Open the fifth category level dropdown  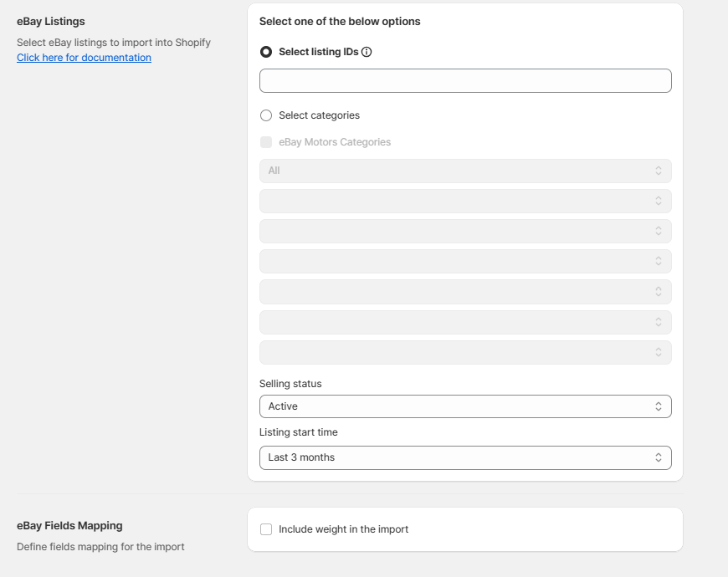pos(465,292)
